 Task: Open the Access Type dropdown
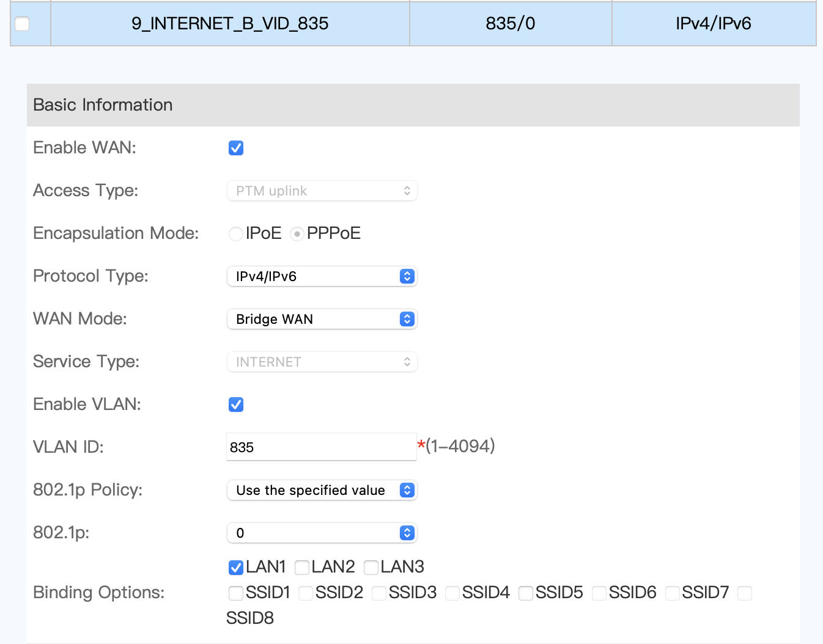pos(322,191)
